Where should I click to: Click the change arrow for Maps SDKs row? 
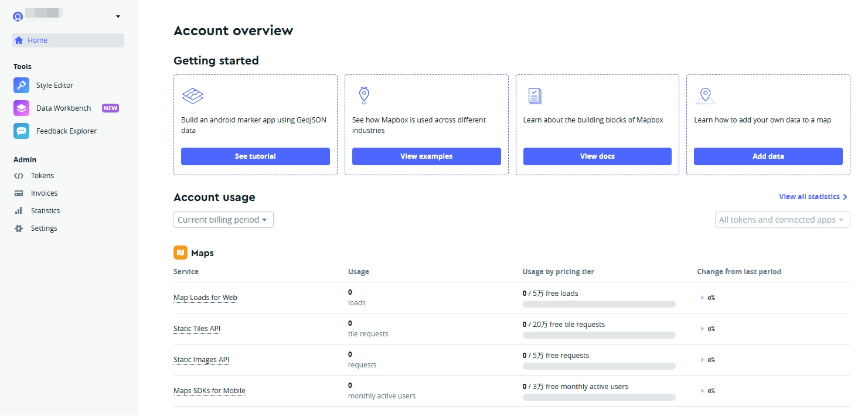click(x=703, y=391)
